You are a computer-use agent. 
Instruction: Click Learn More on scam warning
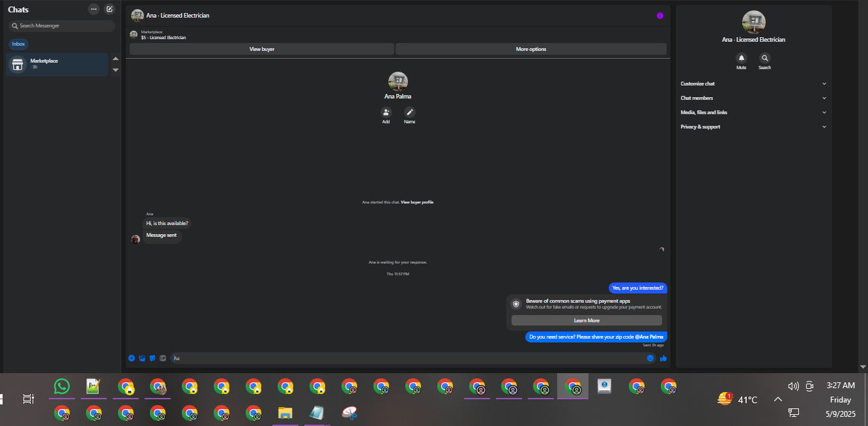(x=586, y=320)
